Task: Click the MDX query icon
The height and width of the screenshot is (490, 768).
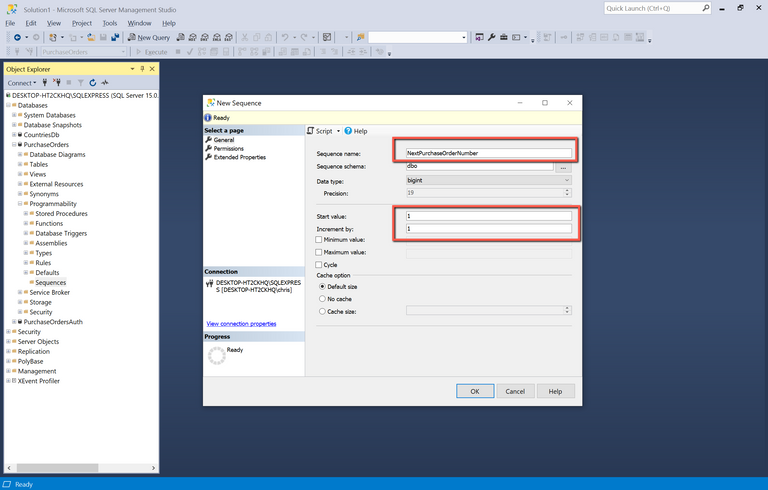Action: [192, 37]
